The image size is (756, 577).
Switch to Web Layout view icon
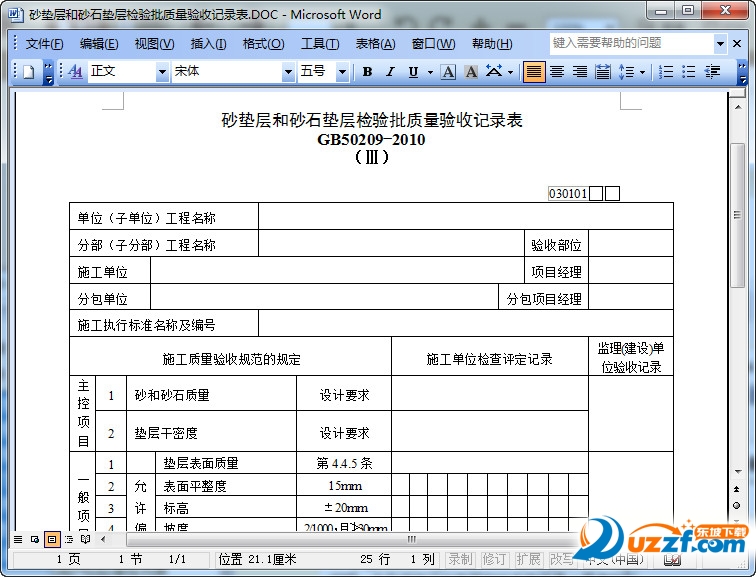tap(35, 539)
